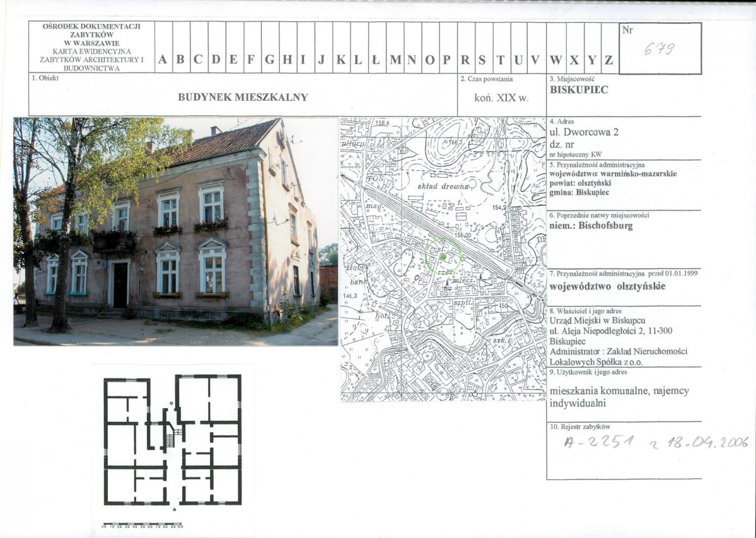Select the letter F index box
This screenshot has height=538, width=756.
(x=253, y=47)
